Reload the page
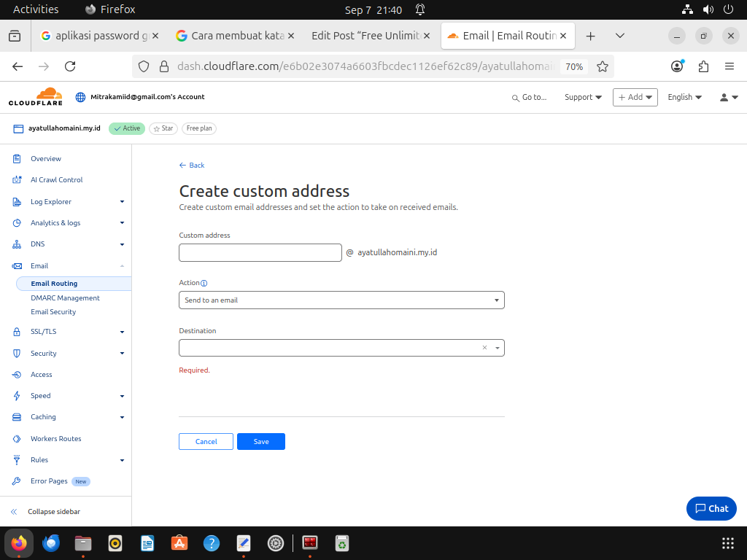 pyautogui.click(x=70, y=66)
